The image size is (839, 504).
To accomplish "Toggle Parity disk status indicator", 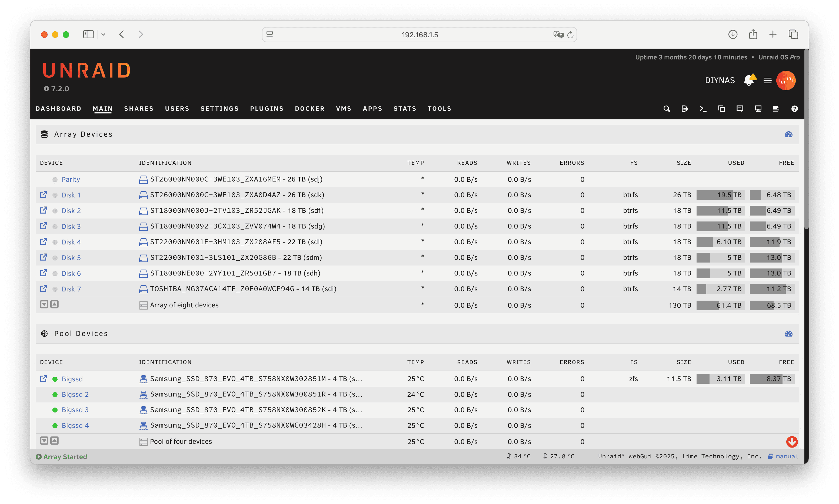I will pyautogui.click(x=55, y=179).
